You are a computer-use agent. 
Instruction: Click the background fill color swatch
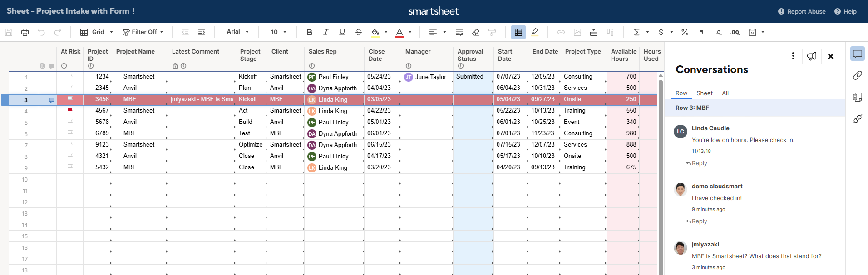tap(375, 32)
